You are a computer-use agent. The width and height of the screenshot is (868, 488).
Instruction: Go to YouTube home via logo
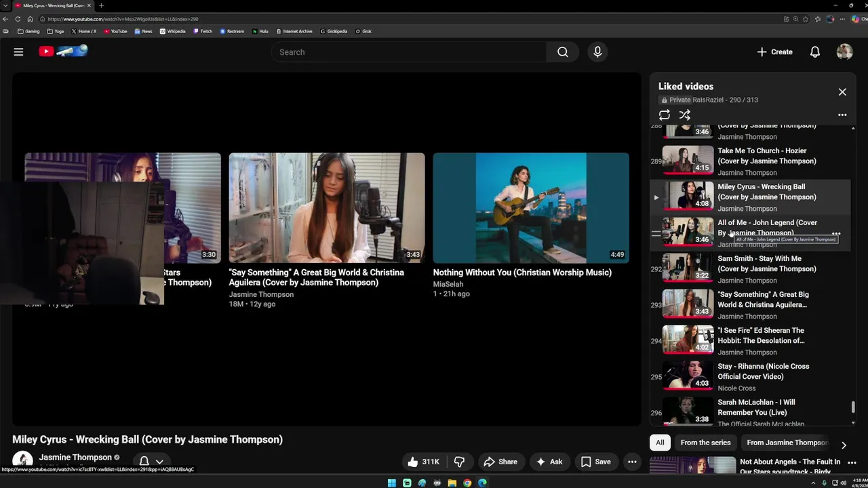(63, 51)
